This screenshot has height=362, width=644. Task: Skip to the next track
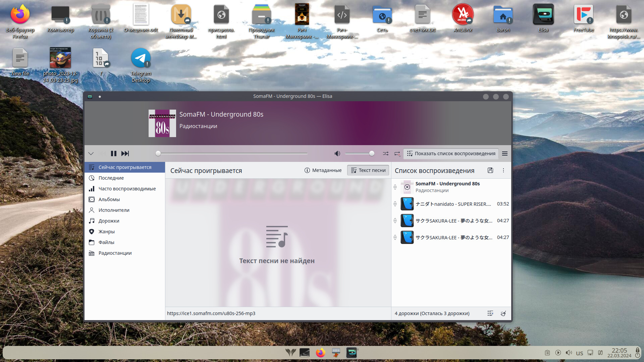point(125,154)
